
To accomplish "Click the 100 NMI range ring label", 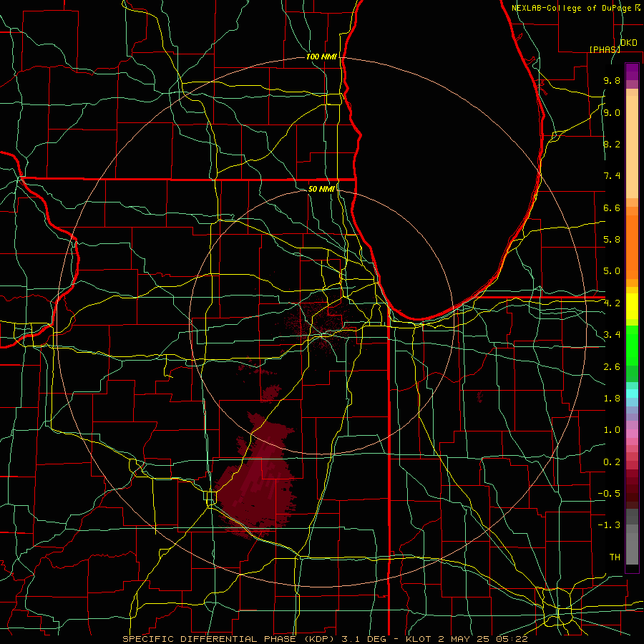I will click(321, 57).
